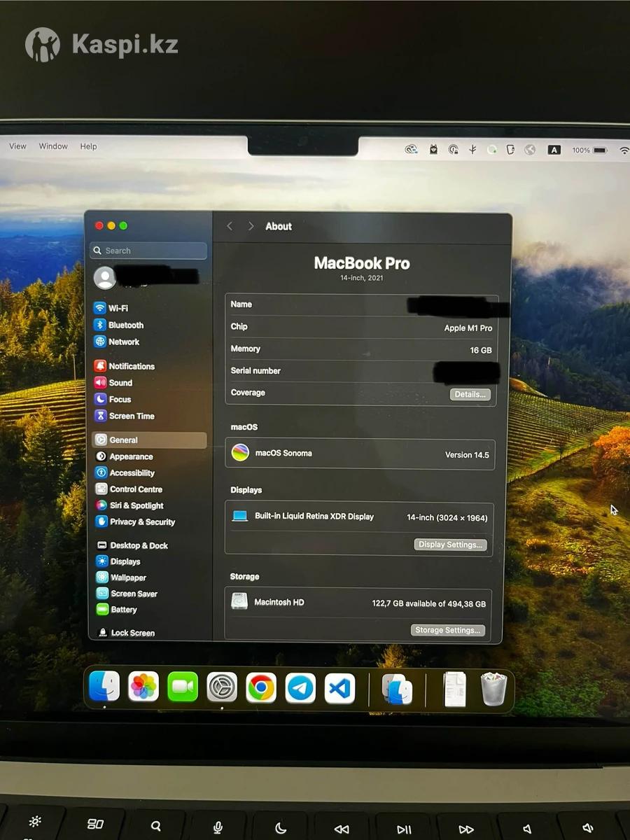Viewport: 630px width, 840px height.
Task: Launch Finder from the Dock
Action: coord(104,687)
